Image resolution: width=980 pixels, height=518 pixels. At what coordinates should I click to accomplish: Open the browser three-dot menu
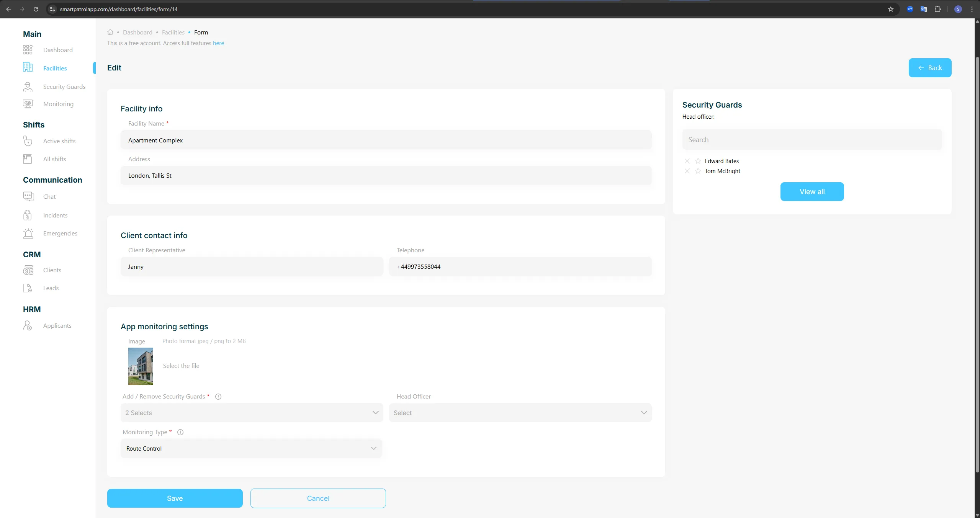(972, 9)
